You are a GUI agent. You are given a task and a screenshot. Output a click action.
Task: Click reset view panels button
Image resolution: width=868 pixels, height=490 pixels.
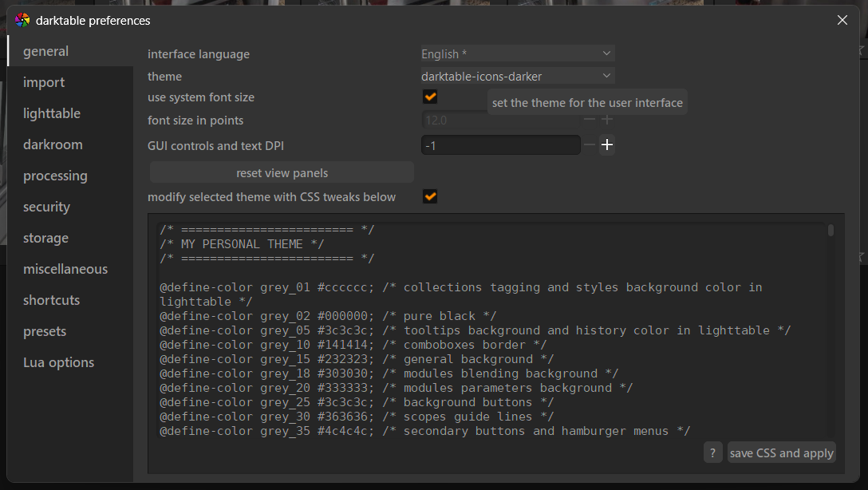click(282, 172)
